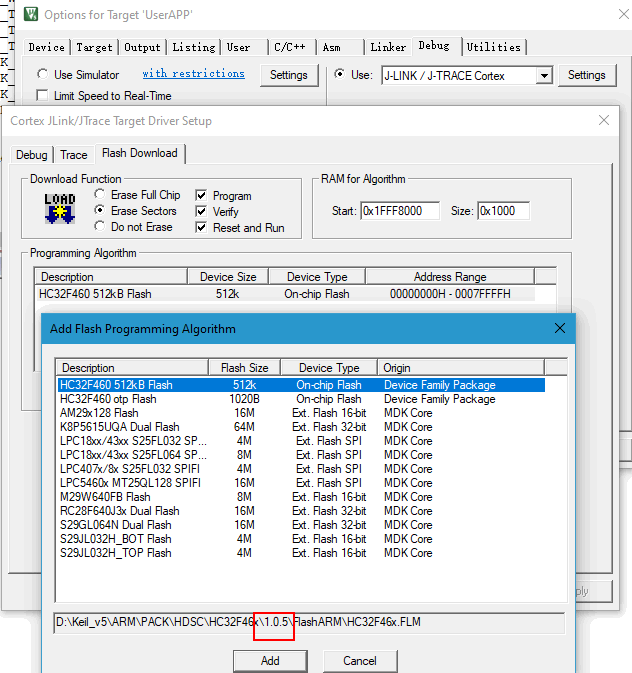632x673 pixels.
Task: Click the Keil uVision icon in the Options title bar
Action: click(31, 14)
